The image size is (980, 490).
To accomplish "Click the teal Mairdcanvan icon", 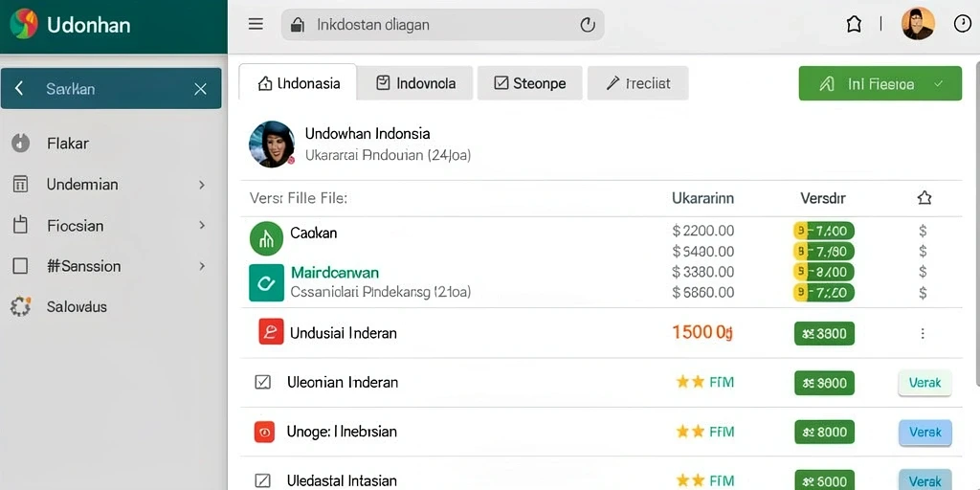I will click(x=266, y=283).
